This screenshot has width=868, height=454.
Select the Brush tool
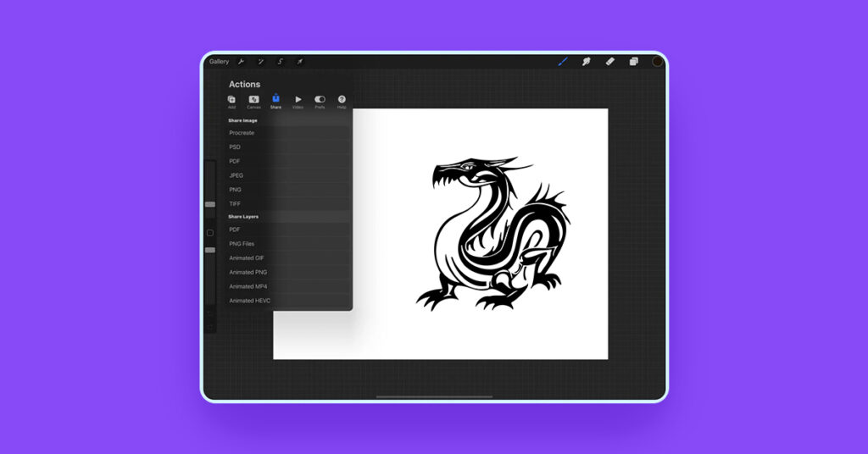click(x=562, y=62)
